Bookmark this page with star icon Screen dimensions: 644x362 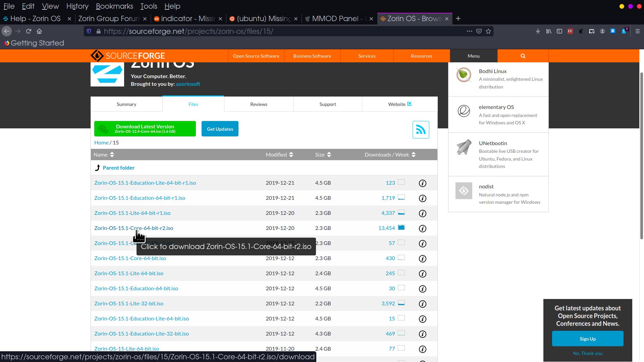tap(488, 31)
